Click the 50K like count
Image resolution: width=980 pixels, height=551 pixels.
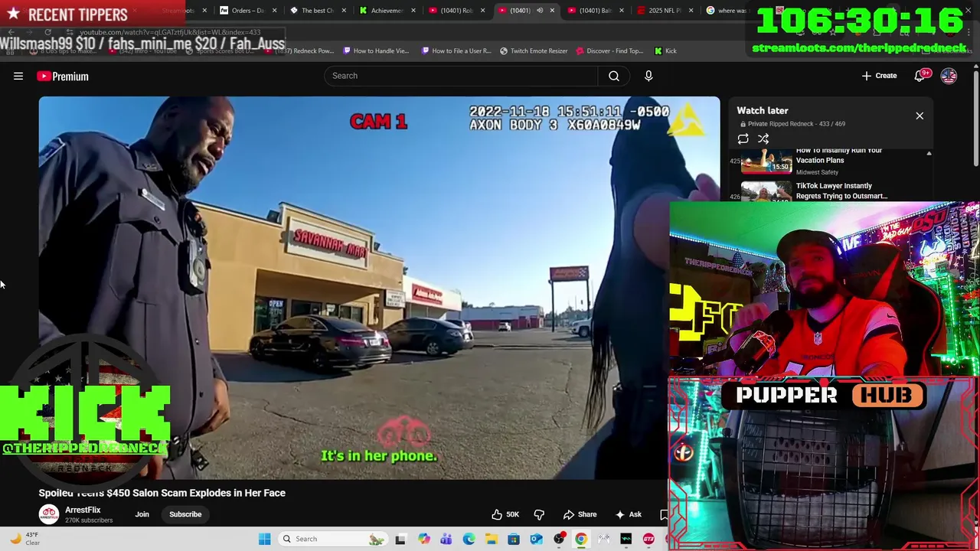pyautogui.click(x=513, y=514)
